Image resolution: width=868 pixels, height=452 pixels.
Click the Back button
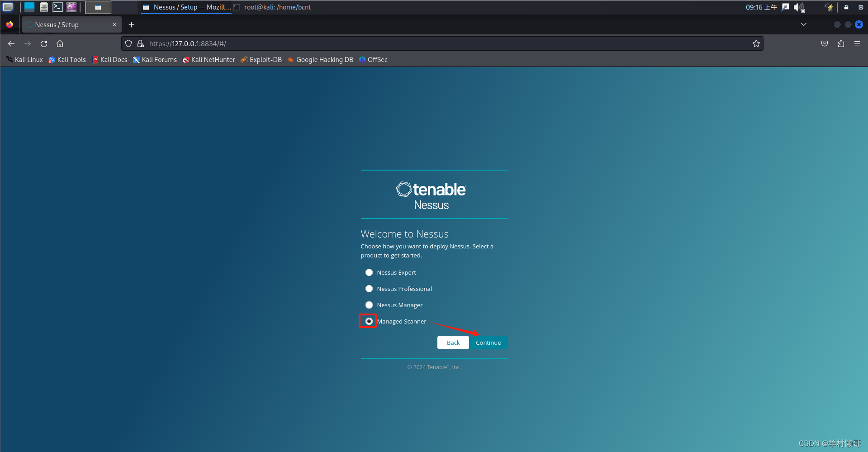(x=453, y=343)
